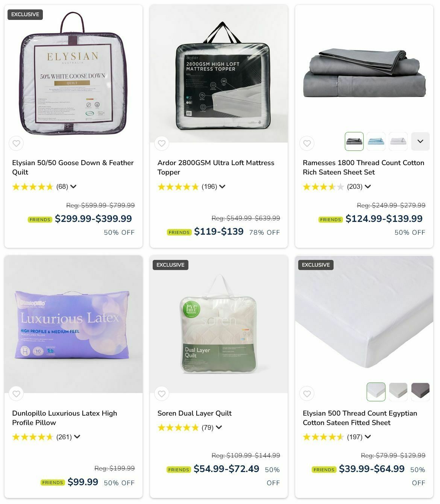Click wishlist heart on Ramesses Sheet Set
The image size is (440, 504).
click(x=307, y=143)
